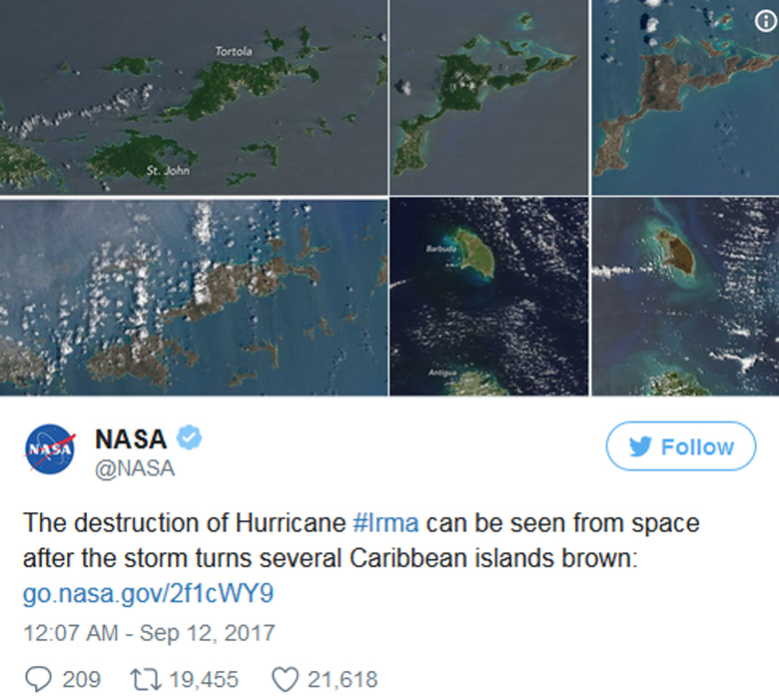Click the 12:07 AM - Sep 12, 2017 timestamp
Image resolution: width=779 pixels, height=700 pixels.
[148, 633]
